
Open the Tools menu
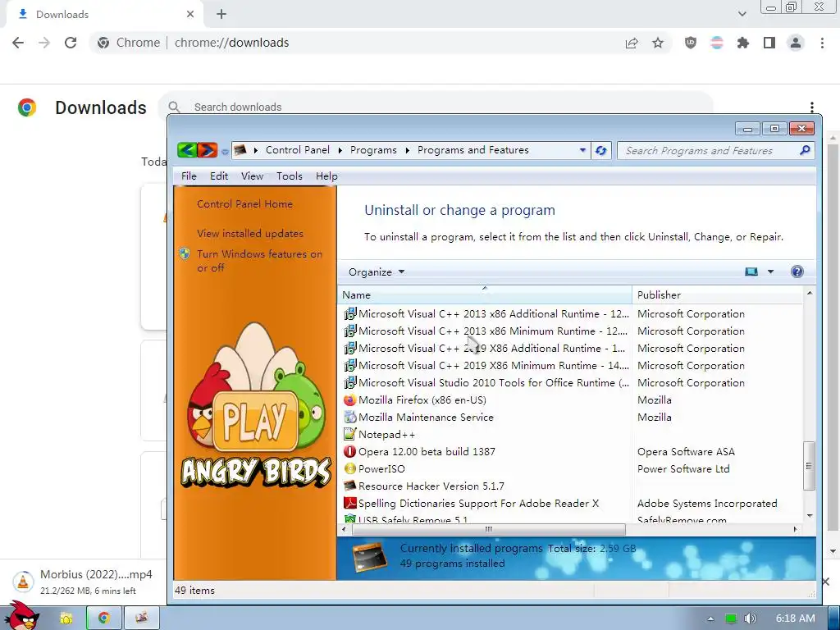(290, 176)
